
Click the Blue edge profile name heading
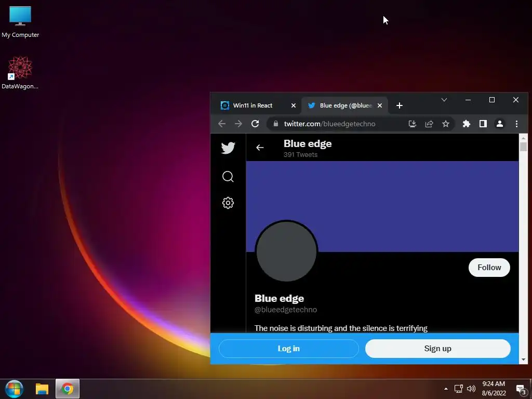[x=279, y=298]
